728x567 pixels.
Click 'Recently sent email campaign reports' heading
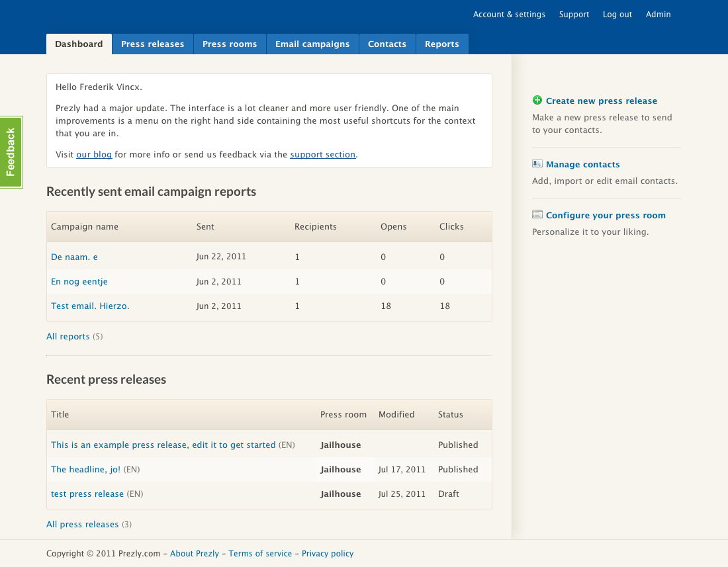[x=152, y=192]
